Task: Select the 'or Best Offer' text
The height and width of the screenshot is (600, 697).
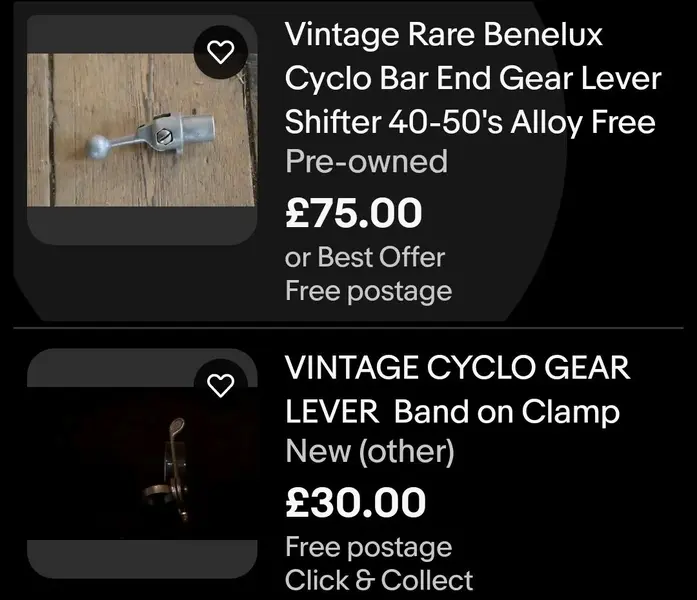Action: pyautogui.click(x=365, y=257)
